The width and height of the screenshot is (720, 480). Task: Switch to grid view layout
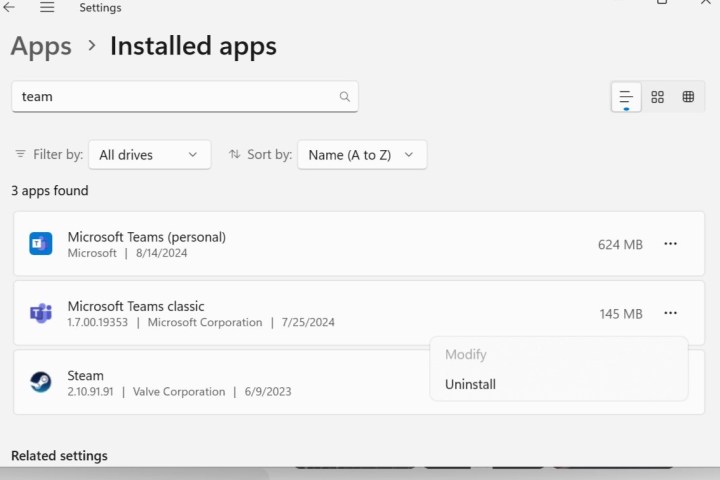(657, 97)
